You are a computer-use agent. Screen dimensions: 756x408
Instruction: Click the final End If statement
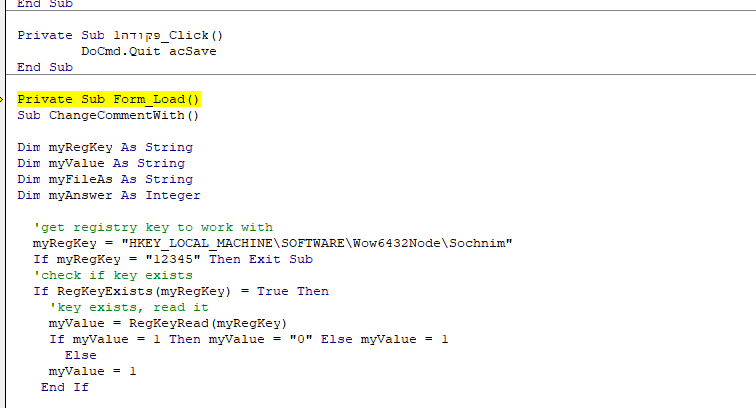tap(65, 387)
